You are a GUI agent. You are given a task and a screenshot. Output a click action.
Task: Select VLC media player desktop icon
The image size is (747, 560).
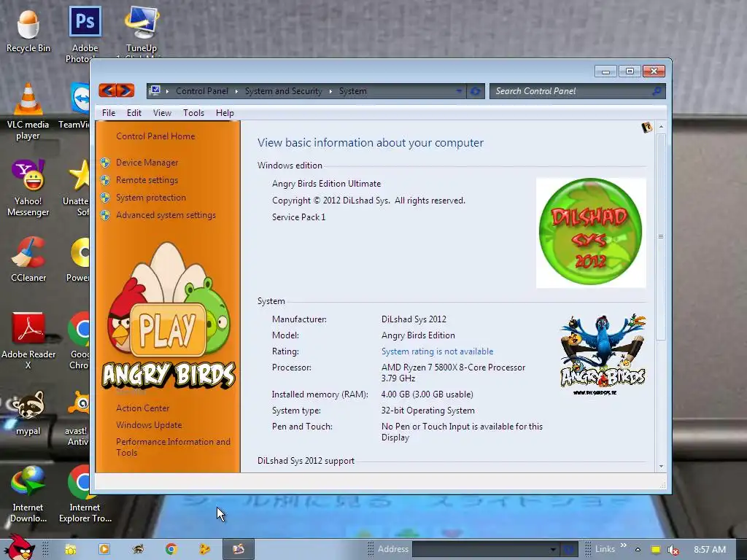click(28, 112)
